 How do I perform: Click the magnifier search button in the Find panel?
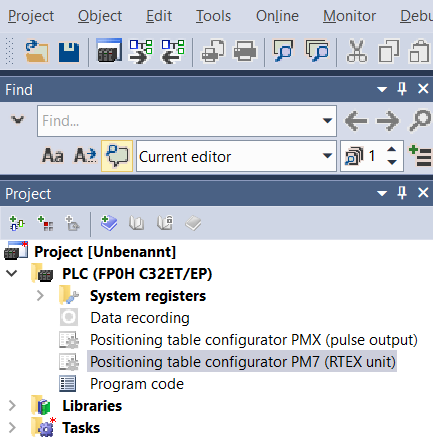tap(420, 121)
